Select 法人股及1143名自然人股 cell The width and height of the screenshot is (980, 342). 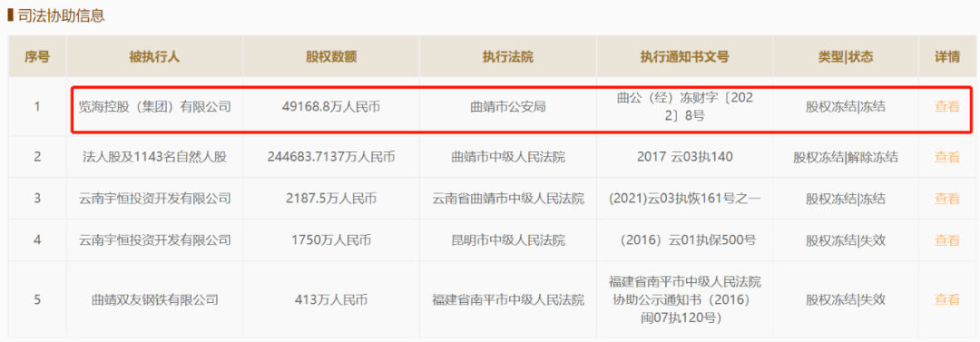[x=154, y=158]
